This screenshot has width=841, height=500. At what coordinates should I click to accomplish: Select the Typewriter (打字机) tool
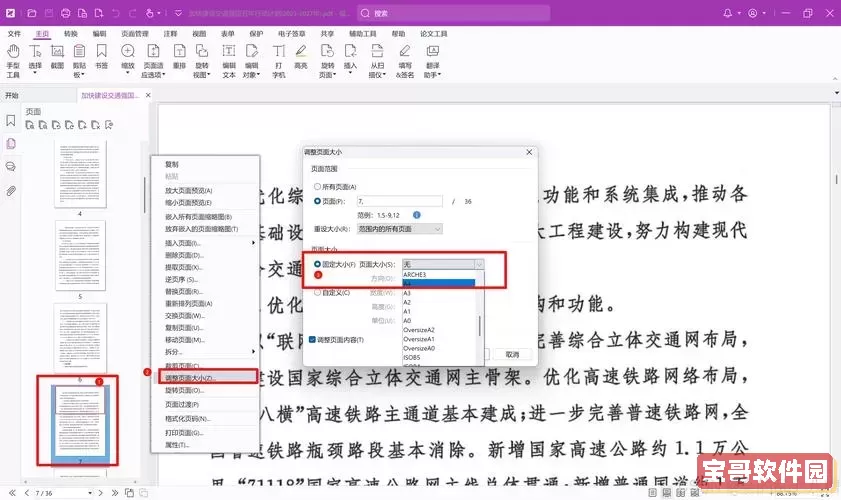279,52
